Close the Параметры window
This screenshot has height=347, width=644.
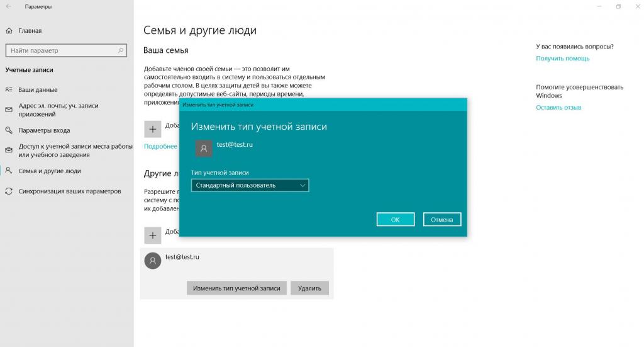638,6
